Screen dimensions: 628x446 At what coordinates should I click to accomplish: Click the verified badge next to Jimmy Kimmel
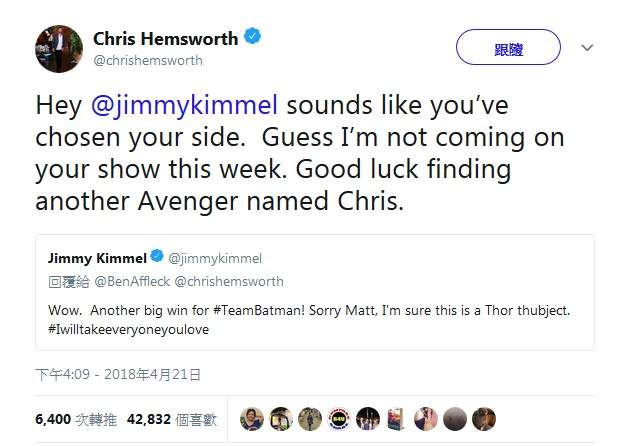155,259
